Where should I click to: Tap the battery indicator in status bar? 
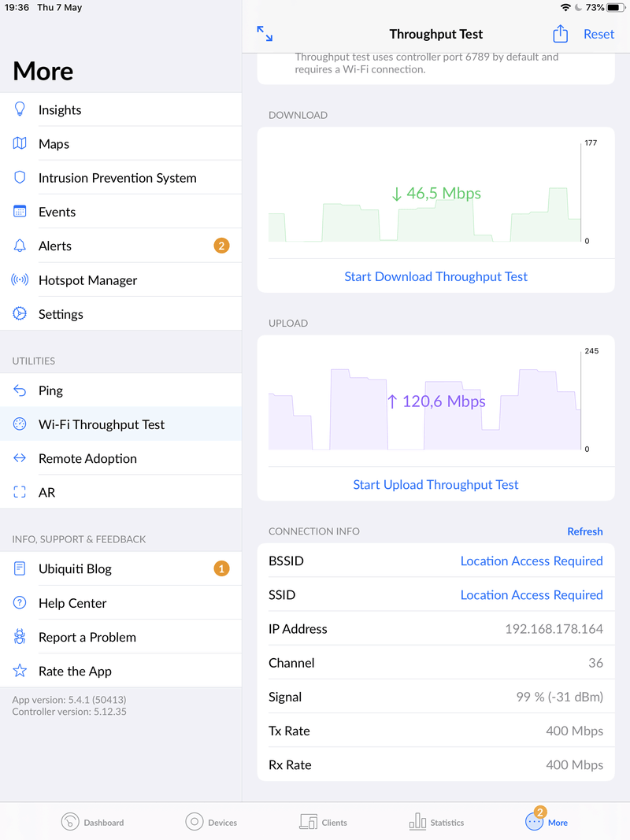tap(616, 8)
